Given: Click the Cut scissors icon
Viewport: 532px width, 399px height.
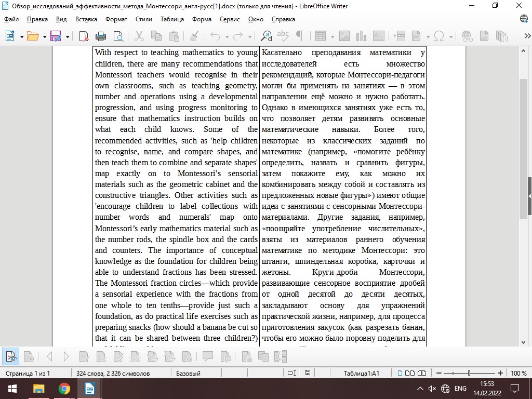Looking at the screenshot, I should click(139, 36).
